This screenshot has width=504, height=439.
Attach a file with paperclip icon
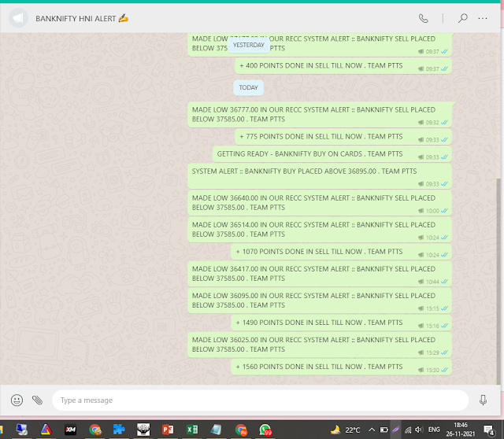tap(37, 400)
